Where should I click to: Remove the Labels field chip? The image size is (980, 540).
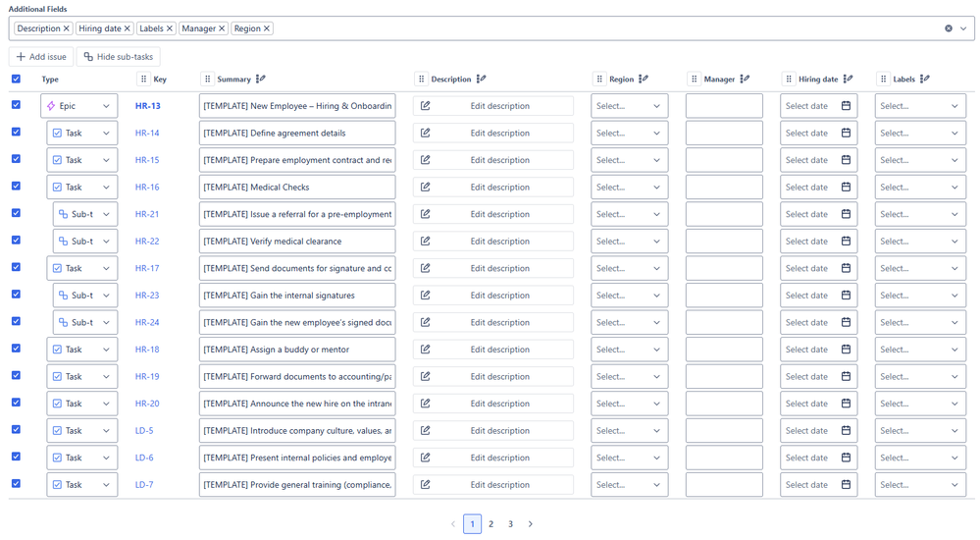pos(170,28)
